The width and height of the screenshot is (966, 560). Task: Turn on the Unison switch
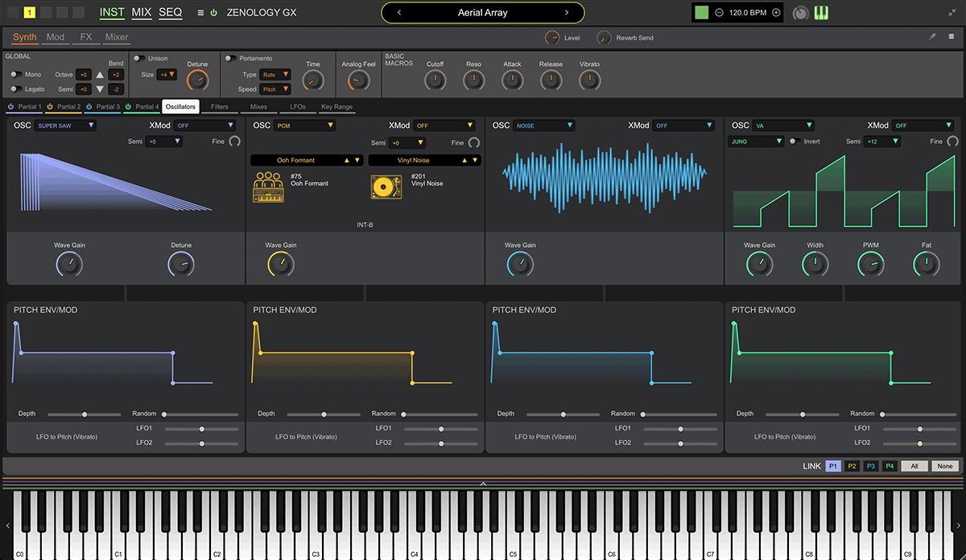(x=139, y=59)
